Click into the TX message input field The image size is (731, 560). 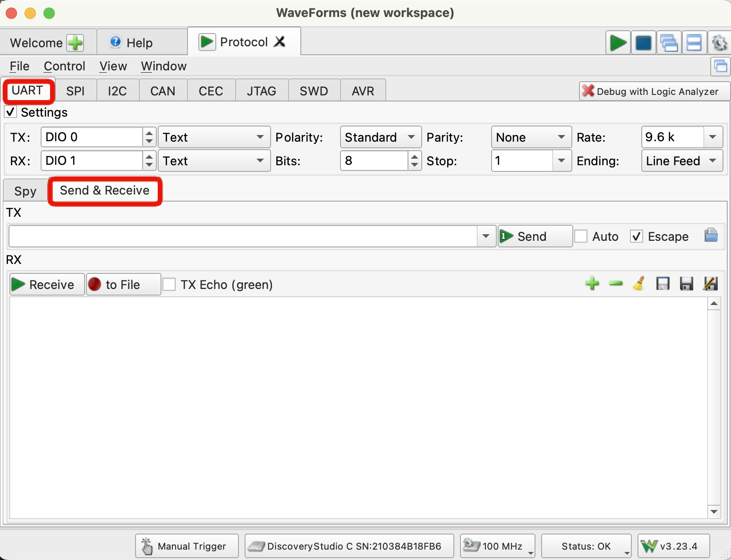(244, 236)
